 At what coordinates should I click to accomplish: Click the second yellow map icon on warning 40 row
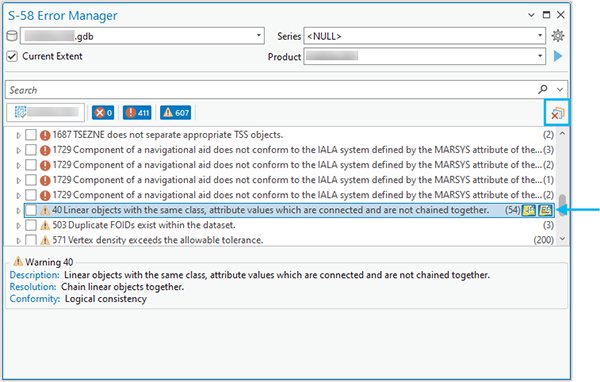pyautogui.click(x=545, y=210)
